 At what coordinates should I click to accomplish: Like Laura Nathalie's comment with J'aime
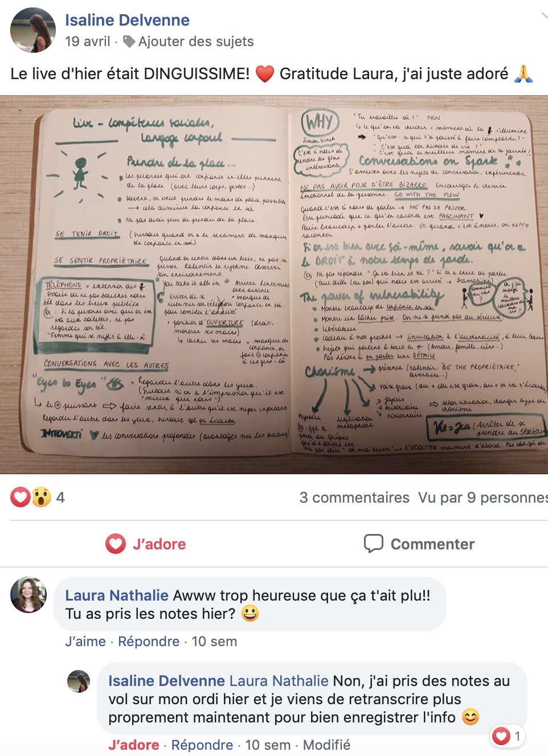[85, 642]
